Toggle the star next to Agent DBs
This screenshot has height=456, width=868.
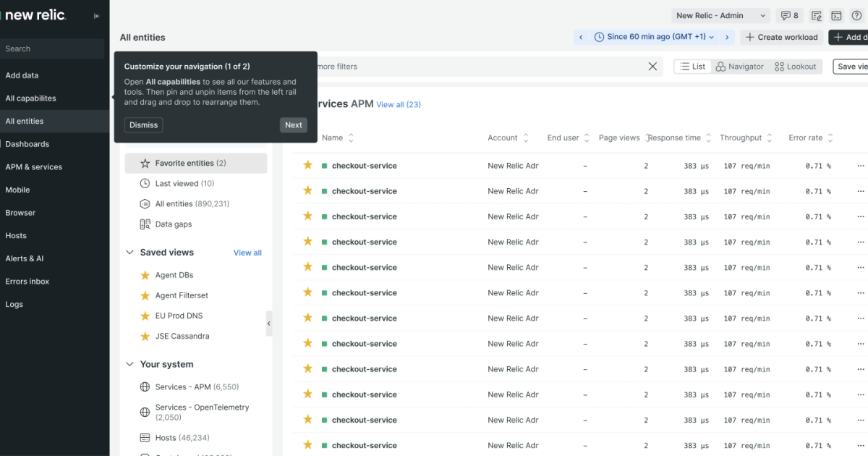(x=145, y=275)
